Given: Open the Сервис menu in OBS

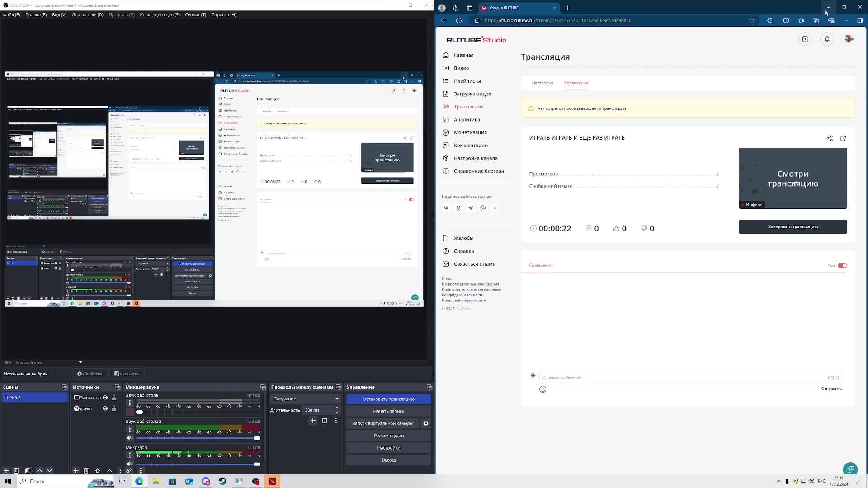Looking at the screenshot, I should pyautogui.click(x=195, y=14).
